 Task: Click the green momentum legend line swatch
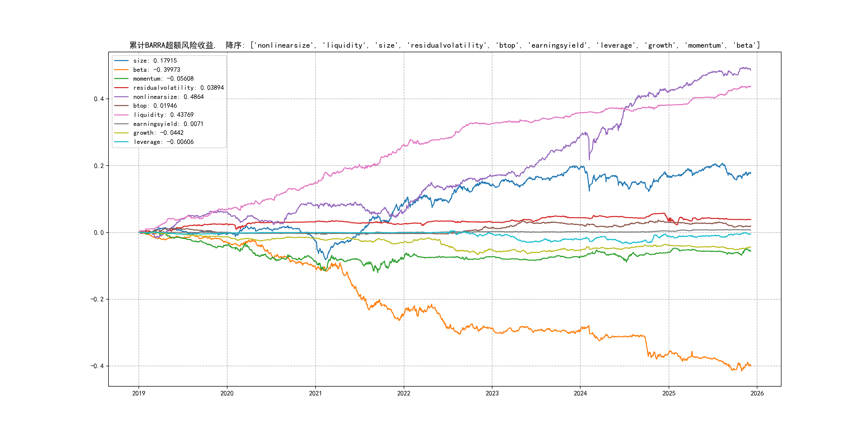tap(121, 78)
